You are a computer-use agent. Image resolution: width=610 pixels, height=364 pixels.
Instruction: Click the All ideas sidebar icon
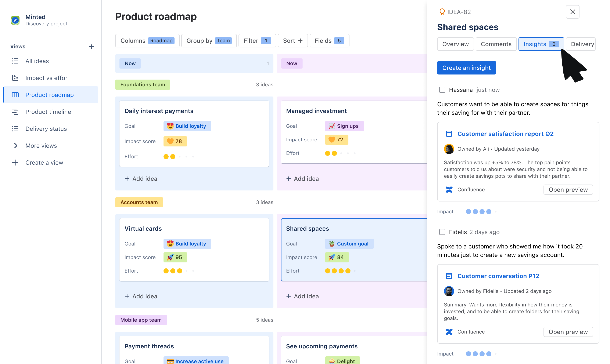[15, 61]
